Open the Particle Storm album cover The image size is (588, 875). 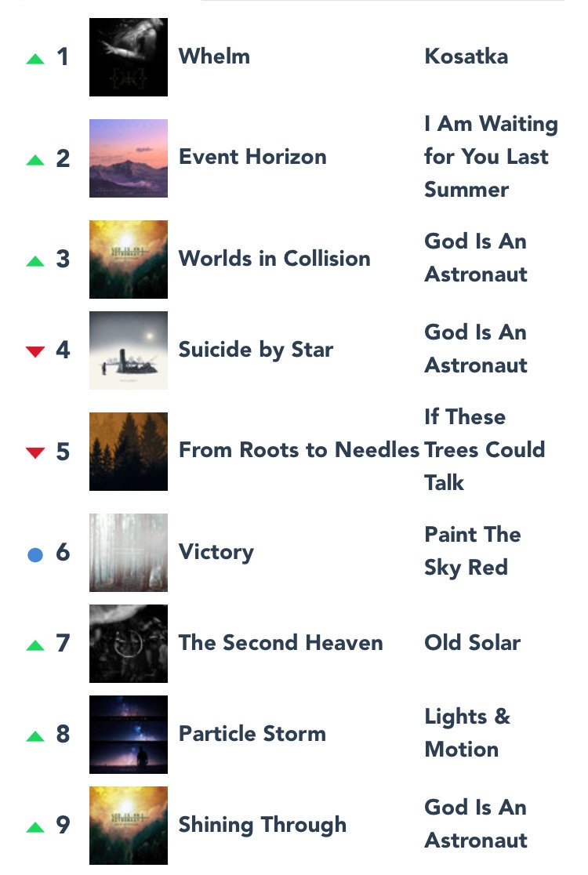pos(129,735)
